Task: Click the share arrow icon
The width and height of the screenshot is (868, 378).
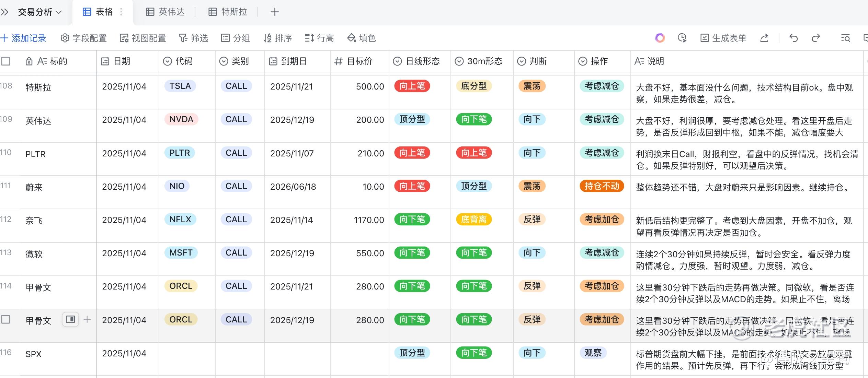Action: tap(764, 38)
